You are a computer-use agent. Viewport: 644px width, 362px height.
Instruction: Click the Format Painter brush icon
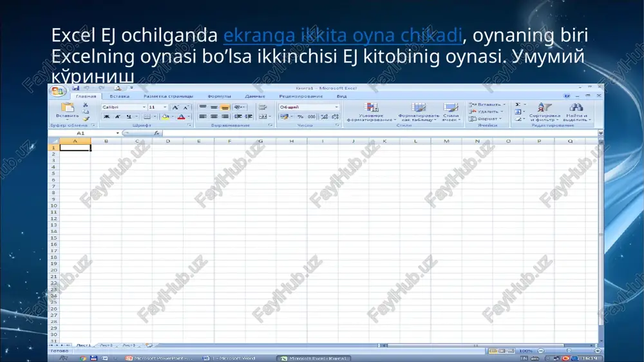click(x=86, y=119)
